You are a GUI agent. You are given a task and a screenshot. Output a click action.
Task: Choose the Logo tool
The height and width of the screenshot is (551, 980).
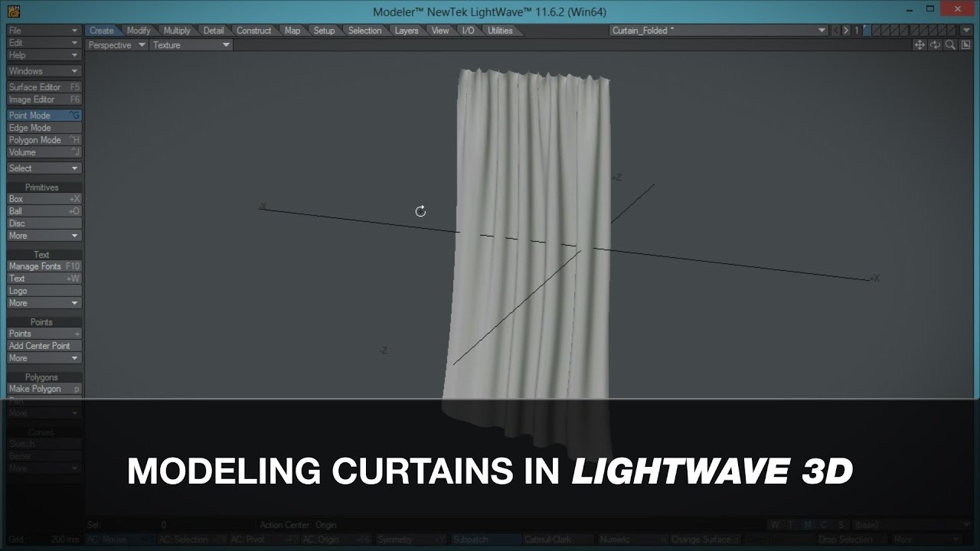(44, 291)
